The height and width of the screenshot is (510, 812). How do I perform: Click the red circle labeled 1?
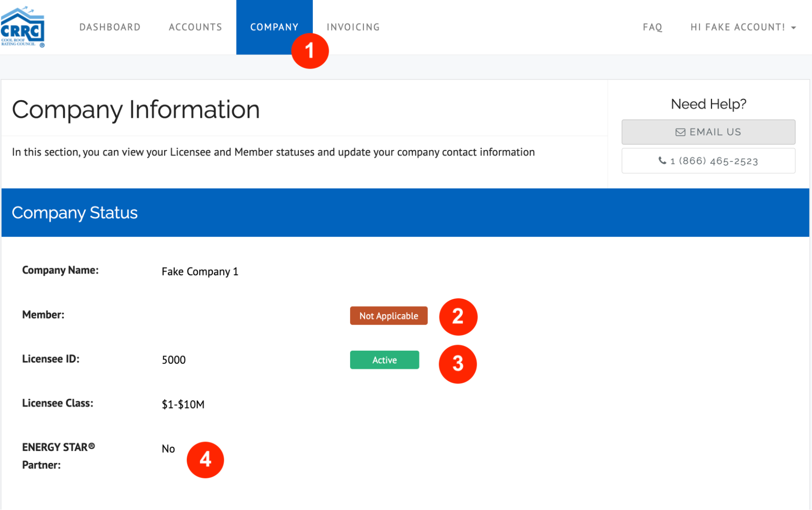310,50
